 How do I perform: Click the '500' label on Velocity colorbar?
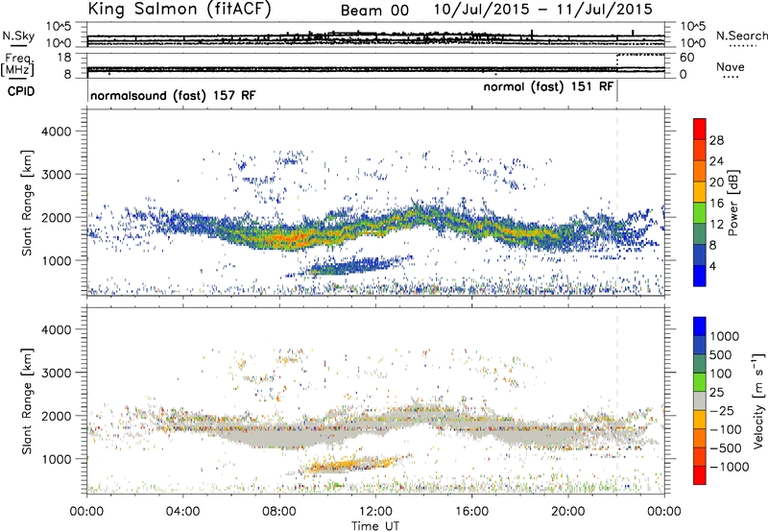tap(721, 354)
